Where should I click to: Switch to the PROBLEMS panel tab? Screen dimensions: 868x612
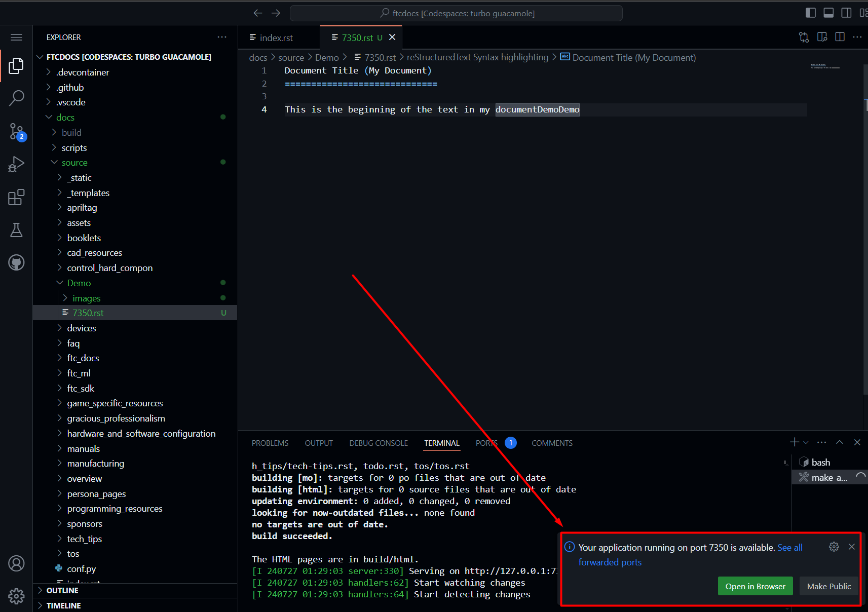click(270, 443)
